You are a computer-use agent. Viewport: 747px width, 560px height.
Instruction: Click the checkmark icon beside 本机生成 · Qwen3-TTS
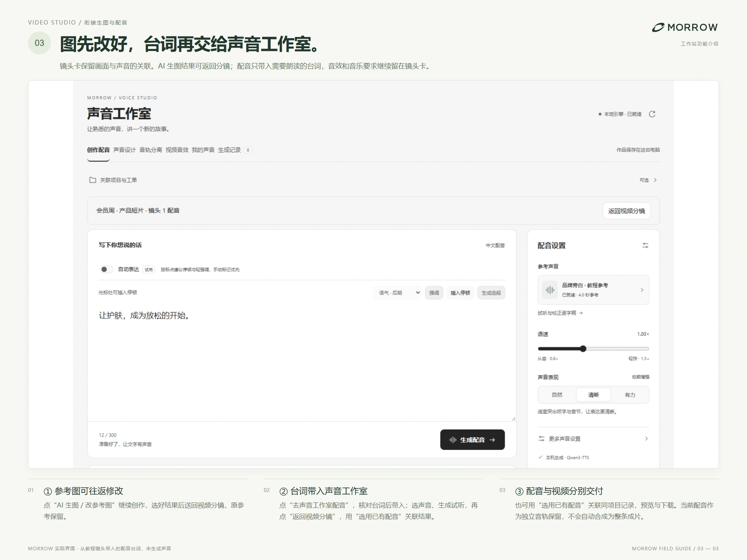(540, 457)
